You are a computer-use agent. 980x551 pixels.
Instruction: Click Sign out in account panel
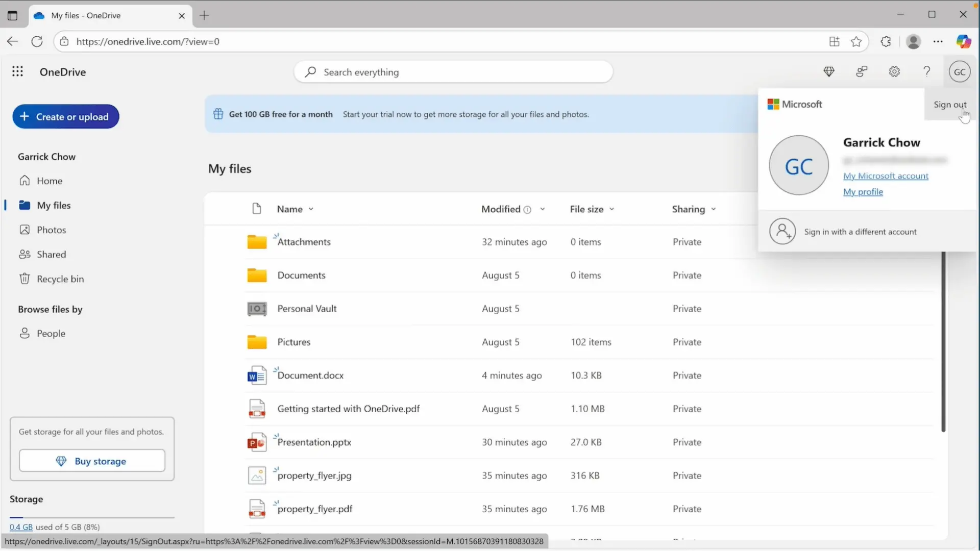point(950,105)
